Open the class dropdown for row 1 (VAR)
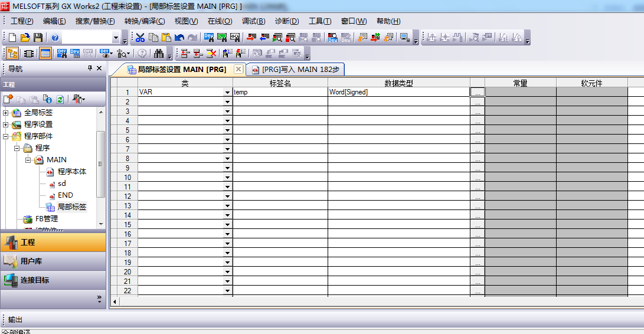Screen dimensions: 644x334 (x=227, y=93)
